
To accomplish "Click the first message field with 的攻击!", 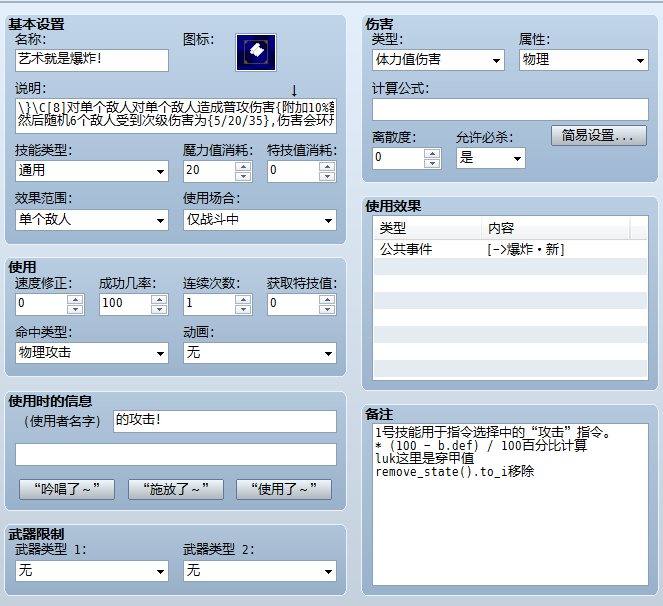I will click(x=225, y=421).
